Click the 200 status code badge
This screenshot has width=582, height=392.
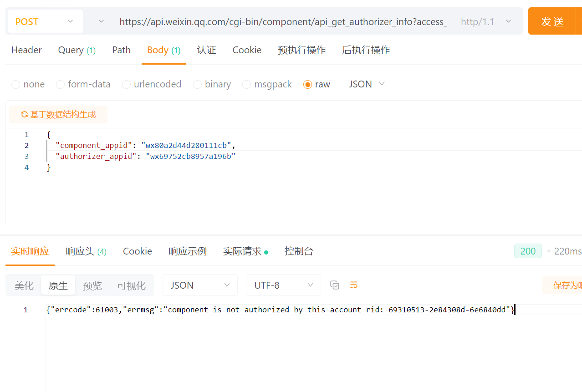coord(528,251)
